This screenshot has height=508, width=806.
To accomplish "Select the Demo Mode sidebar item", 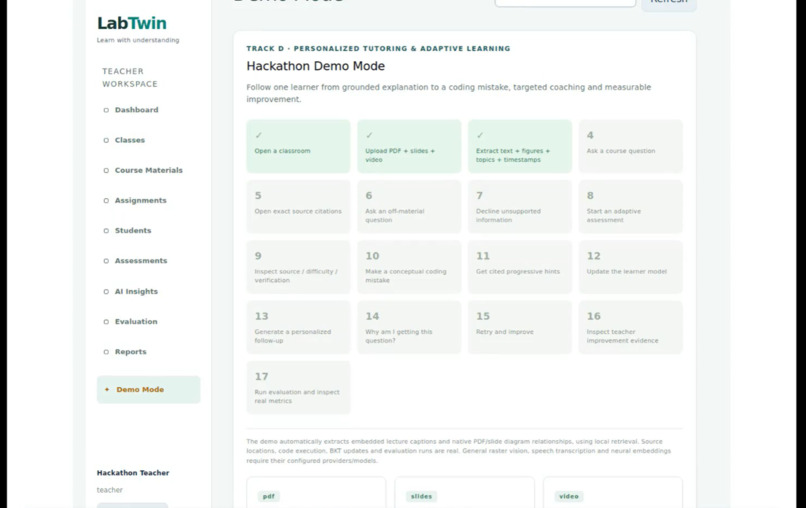I will point(148,390).
